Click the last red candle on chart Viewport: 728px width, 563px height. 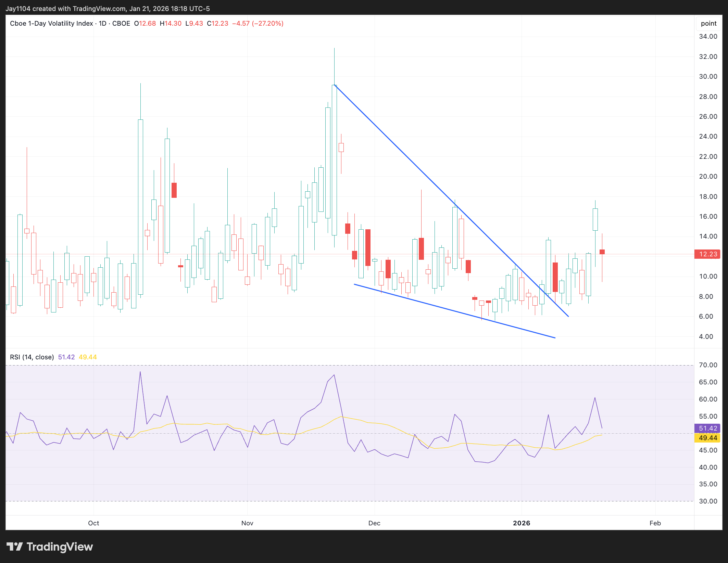(x=602, y=252)
